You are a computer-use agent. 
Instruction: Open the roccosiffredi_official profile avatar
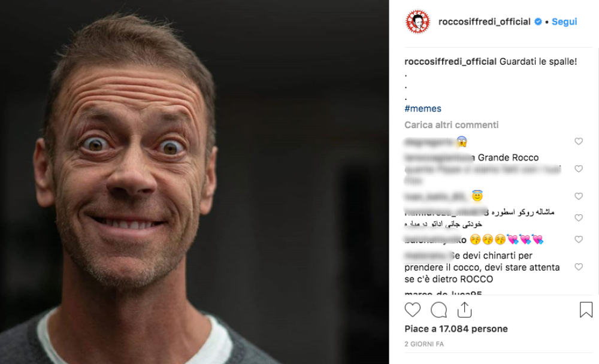click(418, 22)
